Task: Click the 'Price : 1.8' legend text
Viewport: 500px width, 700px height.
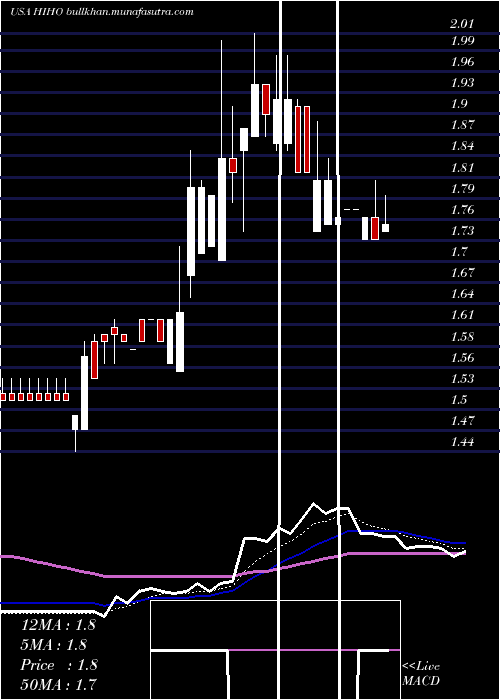Action: pos(59,665)
